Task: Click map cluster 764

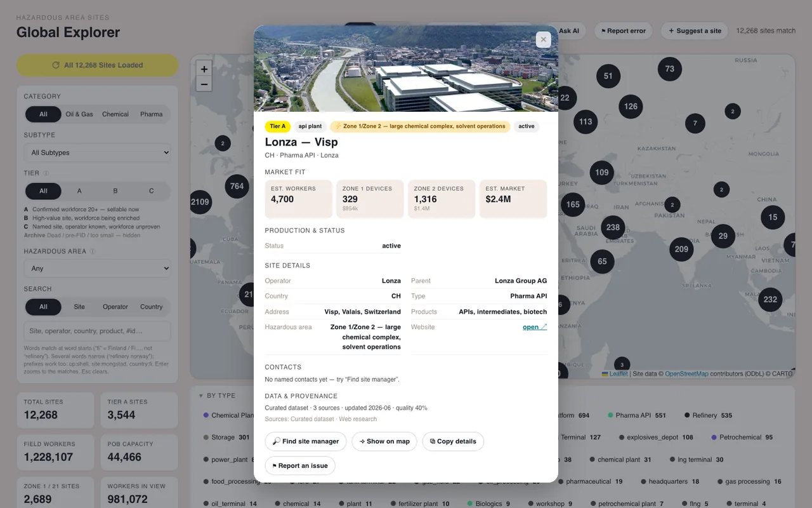Action: tap(237, 186)
